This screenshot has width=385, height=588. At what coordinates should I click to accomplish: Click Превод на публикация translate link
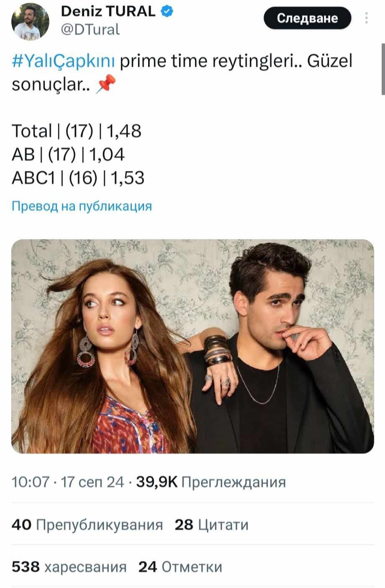(x=82, y=206)
